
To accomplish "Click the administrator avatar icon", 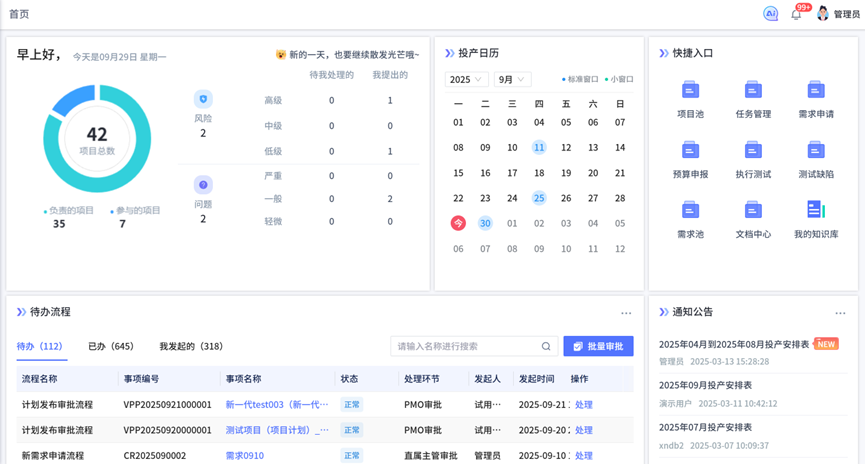I will coord(823,14).
